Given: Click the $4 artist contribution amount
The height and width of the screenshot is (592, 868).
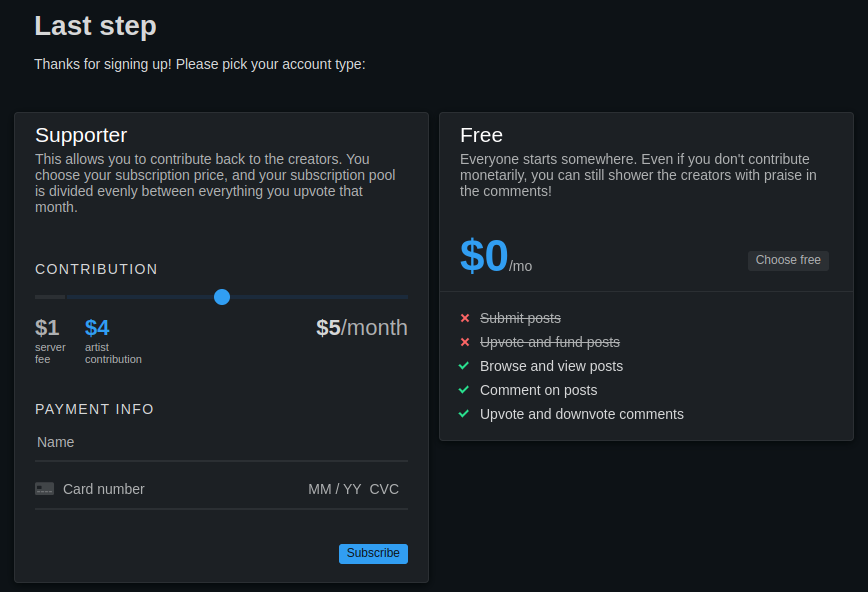Looking at the screenshot, I should point(97,327).
